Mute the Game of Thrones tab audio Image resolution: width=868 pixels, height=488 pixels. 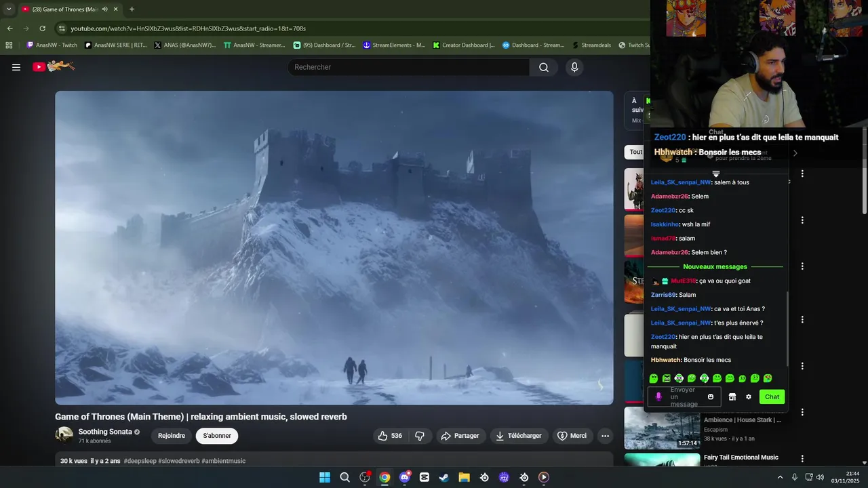coord(104,9)
